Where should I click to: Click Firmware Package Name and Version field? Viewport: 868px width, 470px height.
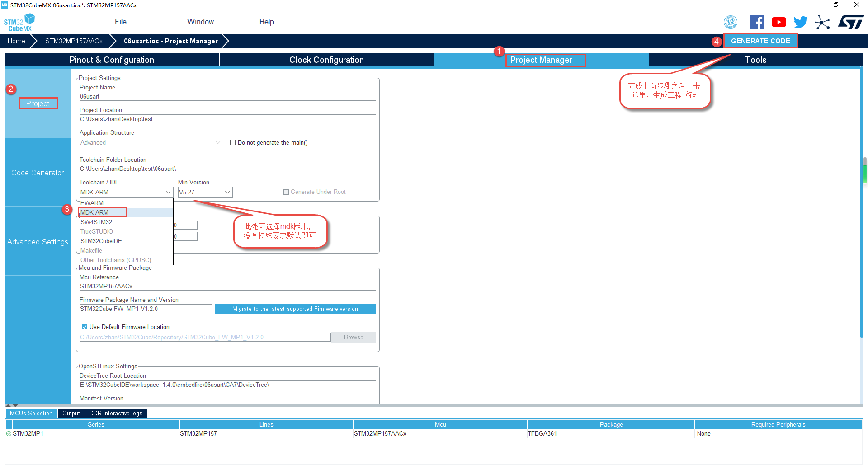tap(146, 309)
